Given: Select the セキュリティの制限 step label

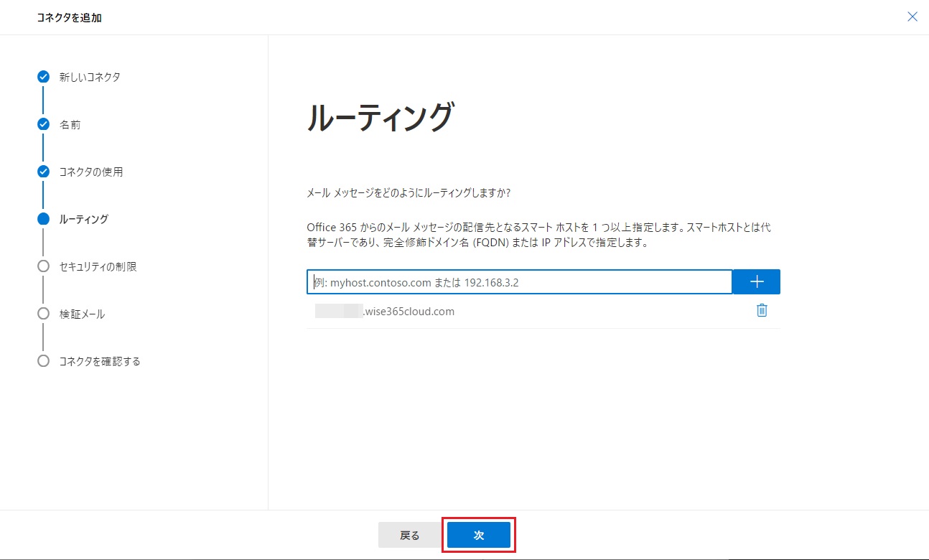Looking at the screenshot, I should coord(98,266).
